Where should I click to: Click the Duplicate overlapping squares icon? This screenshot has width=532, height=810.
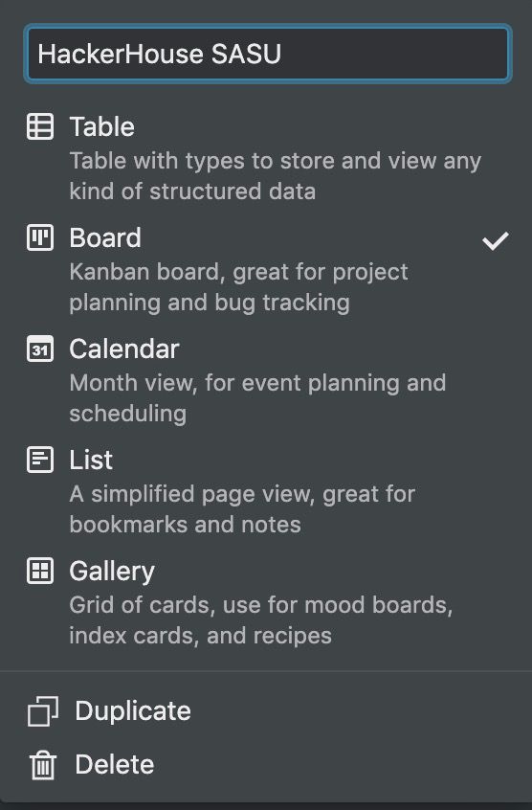point(43,711)
